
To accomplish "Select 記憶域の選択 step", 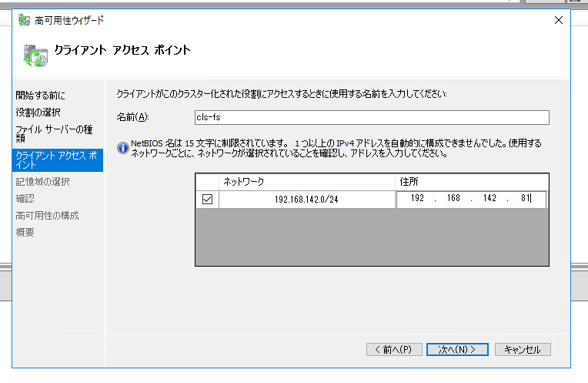I will pyautogui.click(x=43, y=182).
